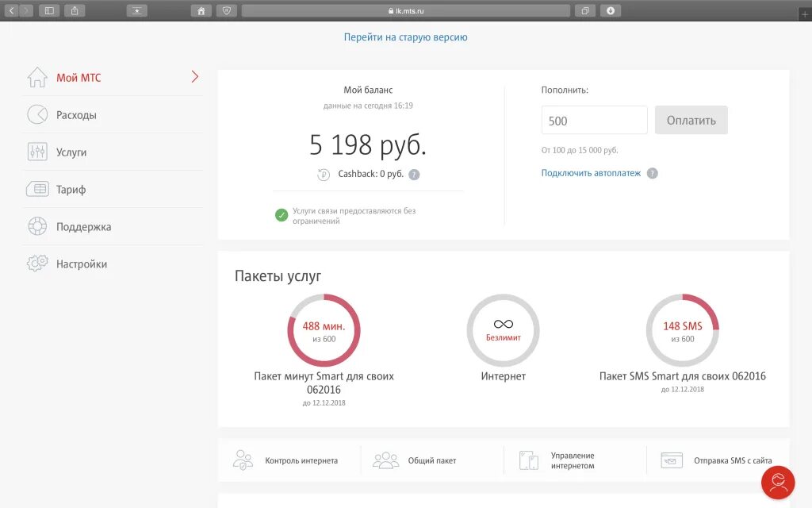Click the bookmarks star toolbar button

pyautogui.click(x=136, y=10)
